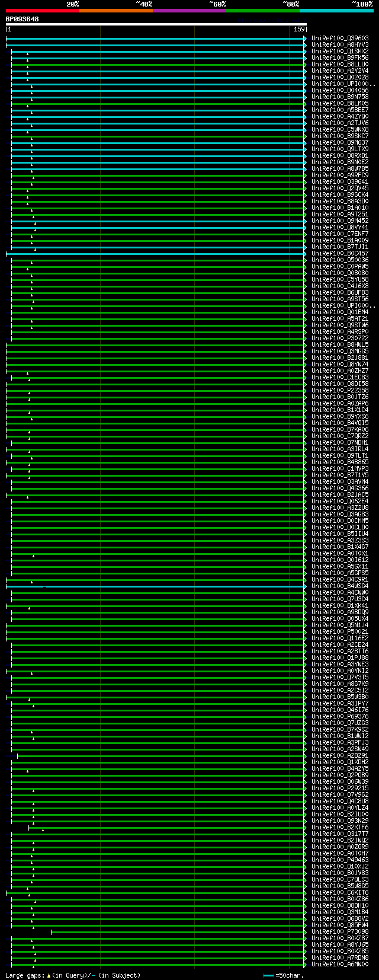Select the label UniRef100_Q9TLT1
Screen dimensions: 379x980
tap(340, 455)
